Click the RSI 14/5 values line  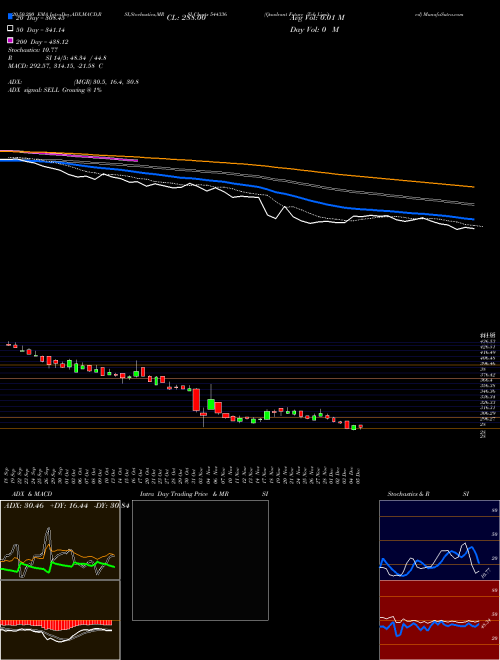57,58
